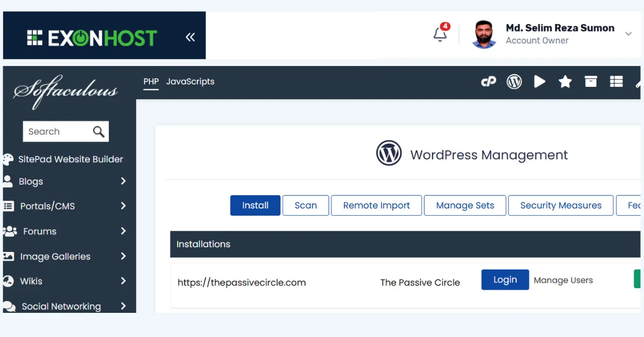Open all installations list icon
This screenshot has width=644, height=337.
pyautogui.click(x=616, y=82)
